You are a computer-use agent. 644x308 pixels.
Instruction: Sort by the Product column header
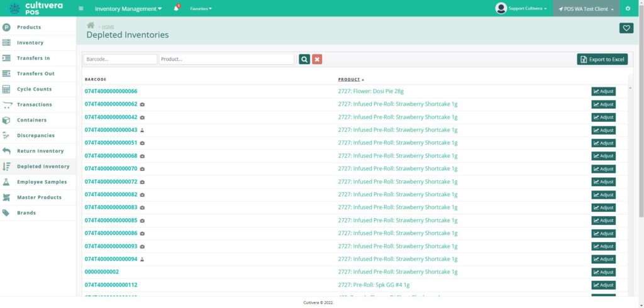(x=349, y=79)
